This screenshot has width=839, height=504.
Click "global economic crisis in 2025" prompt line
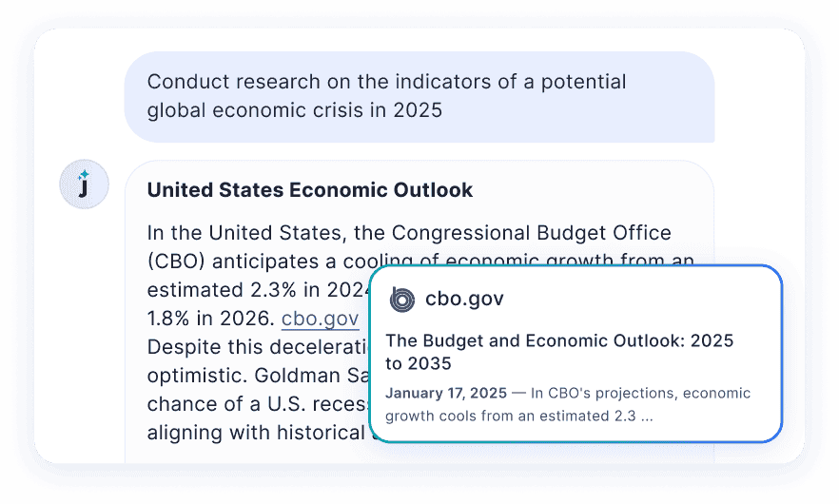point(295,110)
